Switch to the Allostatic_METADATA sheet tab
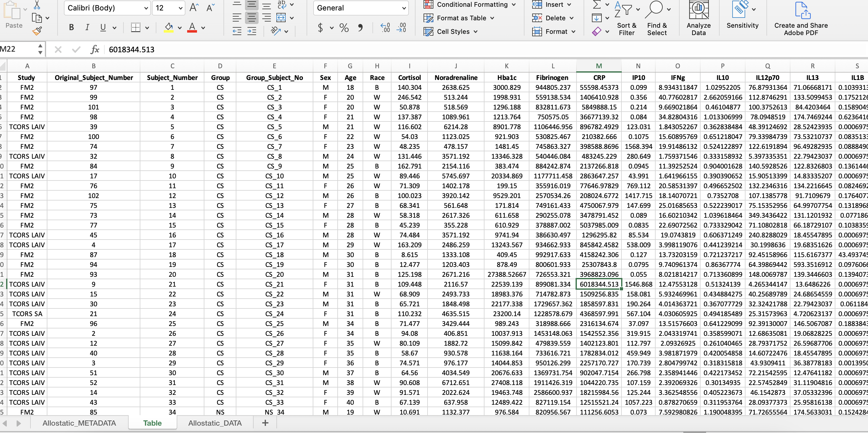 point(79,423)
